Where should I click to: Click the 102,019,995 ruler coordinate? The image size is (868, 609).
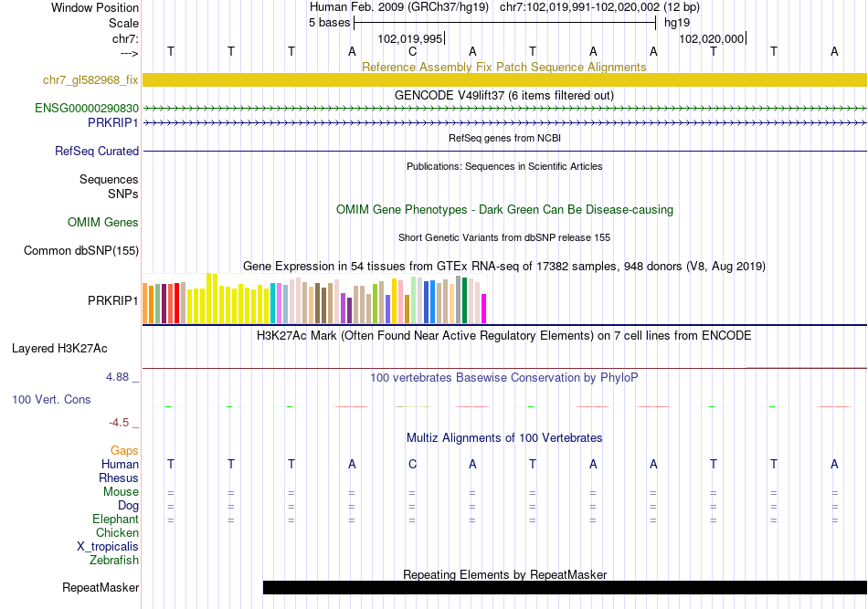[x=410, y=38]
